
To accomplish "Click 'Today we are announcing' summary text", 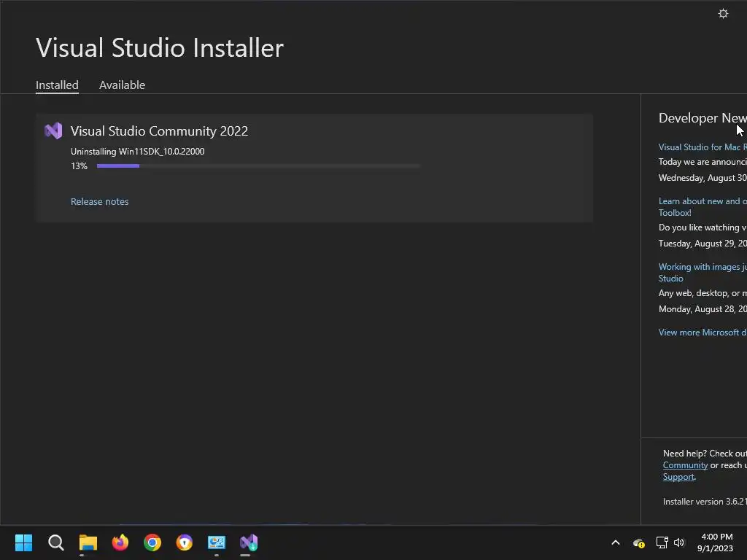I will pyautogui.click(x=703, y=162).
